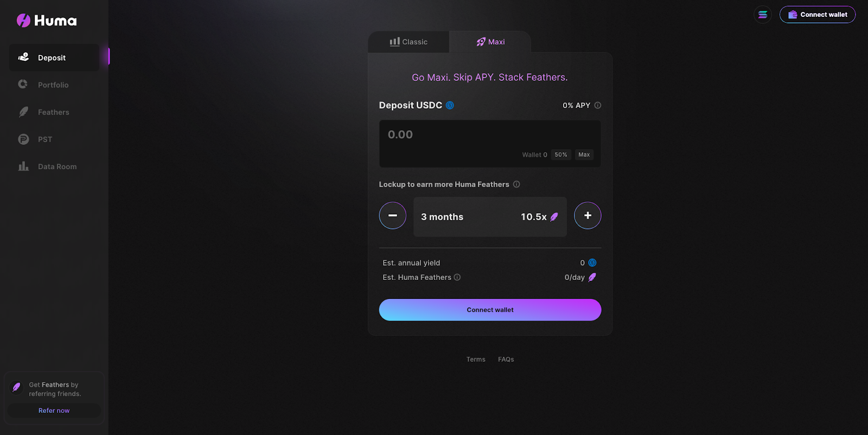Click the USDC deposit amount field
The image size is (868, 435).
click(x=461, y=135)
